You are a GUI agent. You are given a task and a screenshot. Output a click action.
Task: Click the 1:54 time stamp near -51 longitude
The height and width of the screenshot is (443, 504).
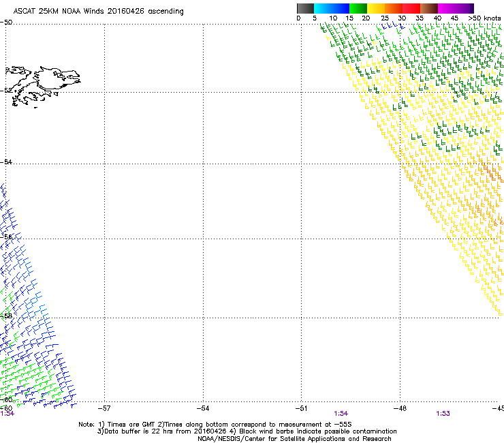341,414
